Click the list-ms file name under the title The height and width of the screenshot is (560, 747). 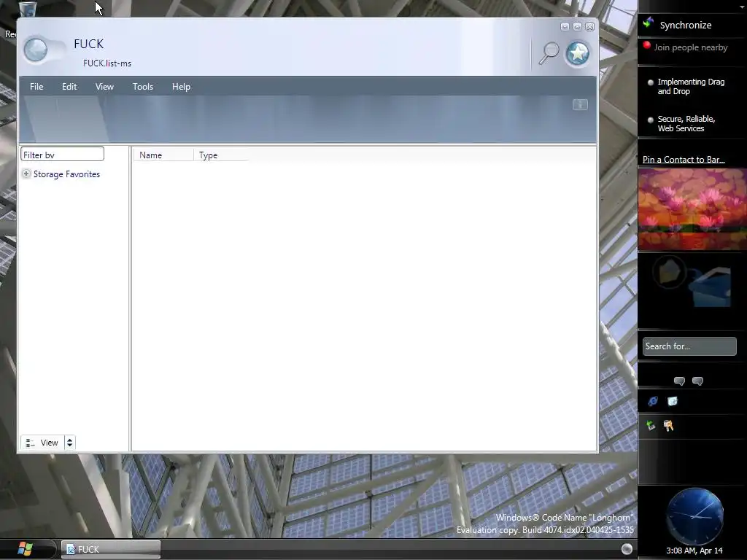point(107,63)
